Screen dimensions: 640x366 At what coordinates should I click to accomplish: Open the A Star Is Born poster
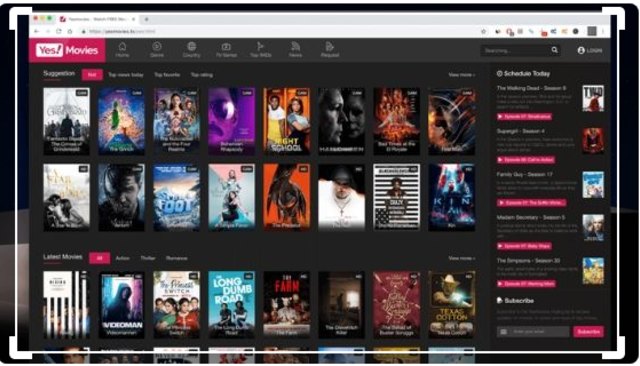(67, 197)
